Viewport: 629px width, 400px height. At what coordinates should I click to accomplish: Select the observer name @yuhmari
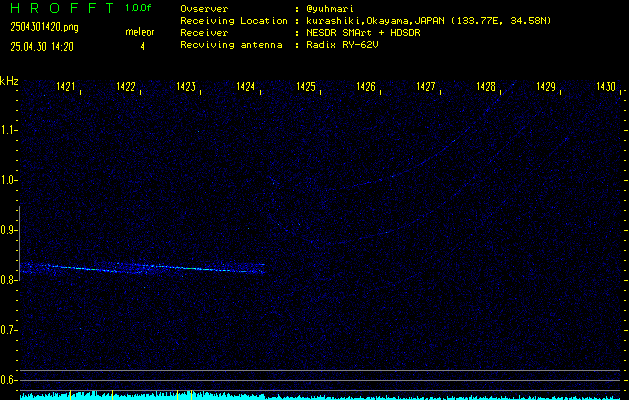pyautogui.click(x=330, y=9)
